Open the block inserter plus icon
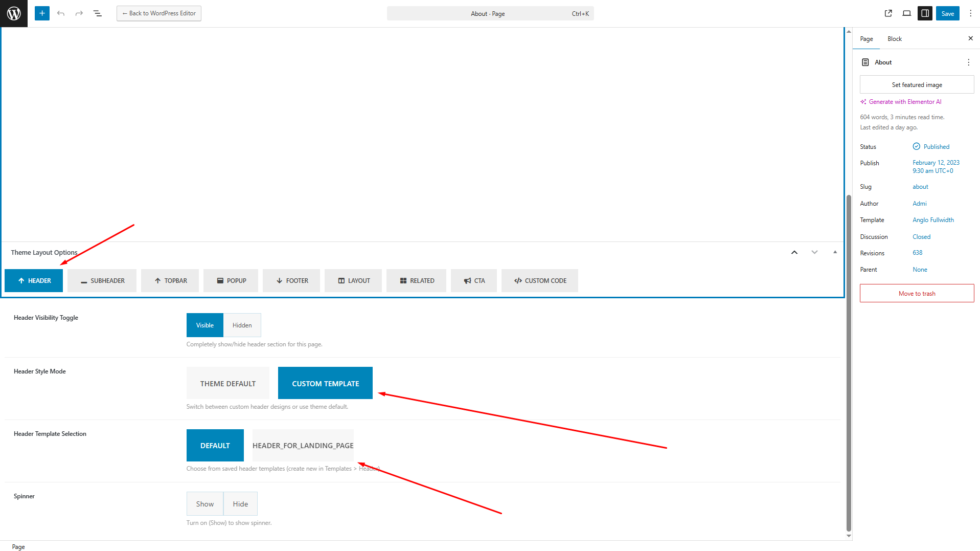The image size is (980, 551). click(42, 13)
